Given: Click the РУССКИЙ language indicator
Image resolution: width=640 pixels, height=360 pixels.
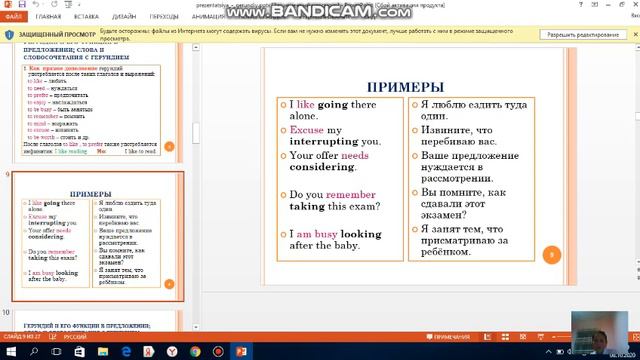Looking at the screenshot, I should [75, 337].
